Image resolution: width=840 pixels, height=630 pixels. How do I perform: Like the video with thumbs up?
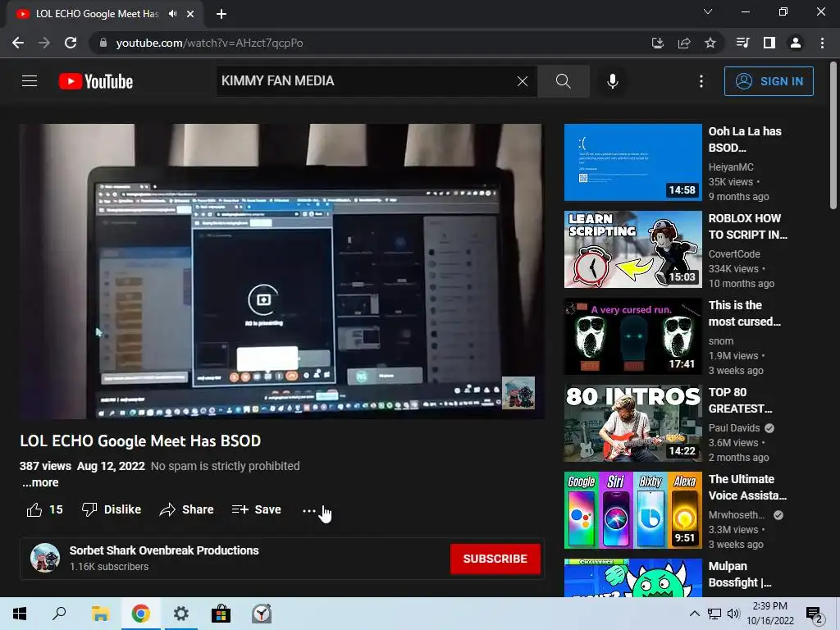pyautogui.click(x=44, y=509)
